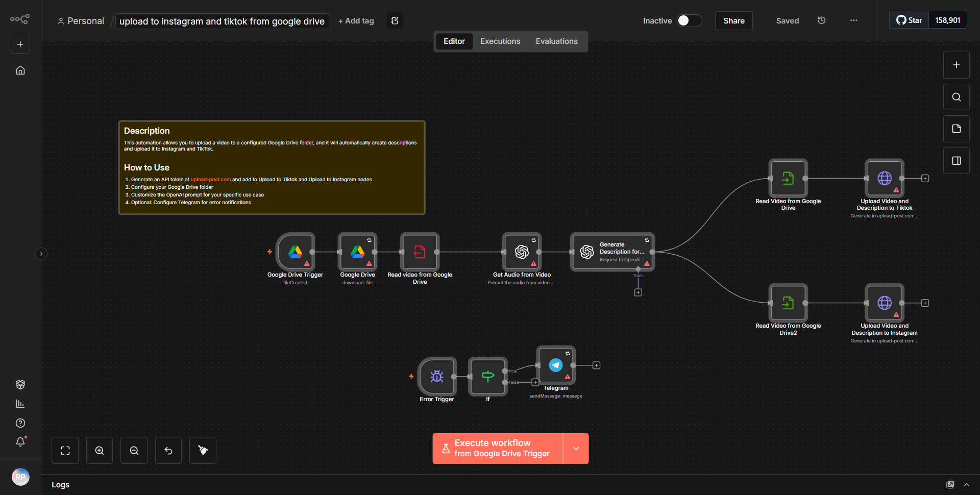Select the Personal project breadcrumb

(81, 21)
